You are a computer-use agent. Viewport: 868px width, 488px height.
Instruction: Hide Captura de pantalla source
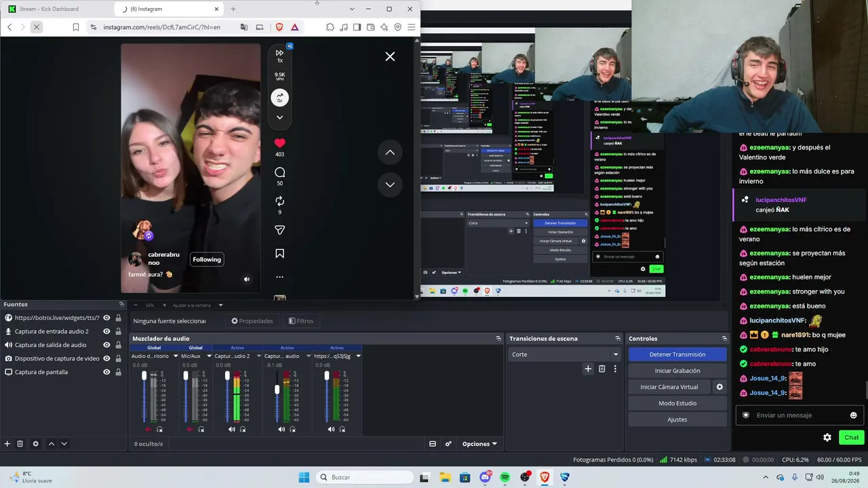[106, 372]
